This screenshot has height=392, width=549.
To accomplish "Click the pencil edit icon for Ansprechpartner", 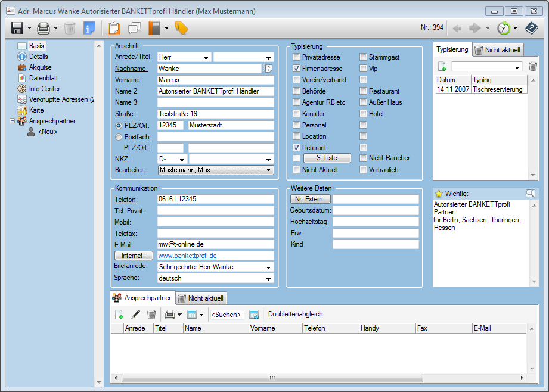I will pos(136,315).
